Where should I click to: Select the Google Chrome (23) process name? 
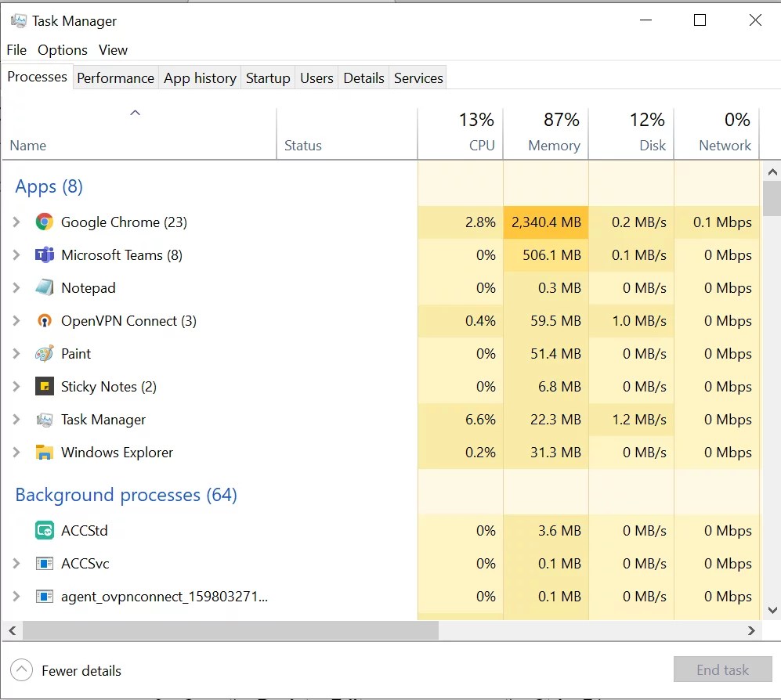click(124, 222)
